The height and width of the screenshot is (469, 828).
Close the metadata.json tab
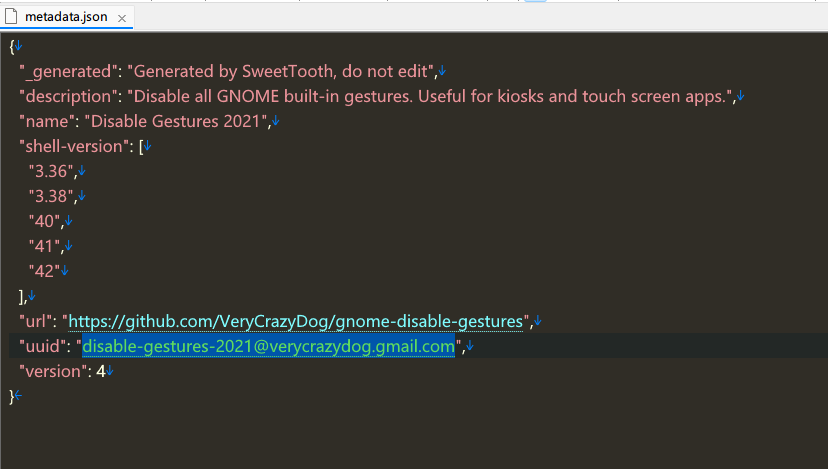click(x=122, y=18)
